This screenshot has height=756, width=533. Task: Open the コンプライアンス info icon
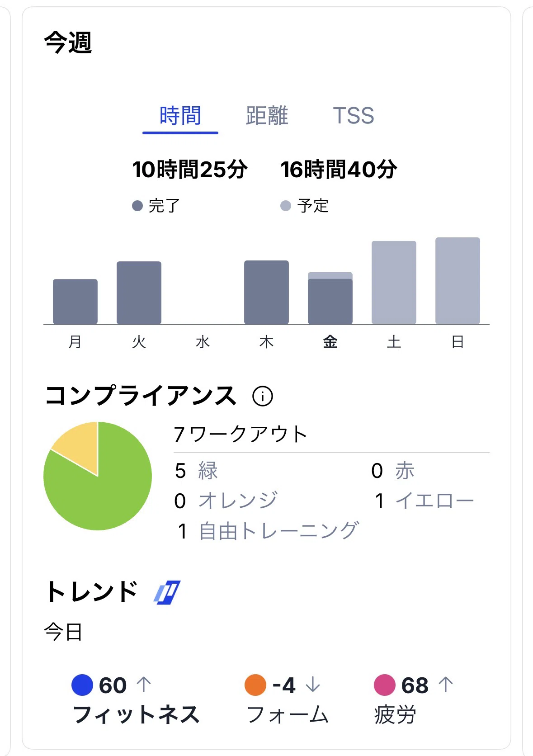pyautogui.click(x=263, y=396)
